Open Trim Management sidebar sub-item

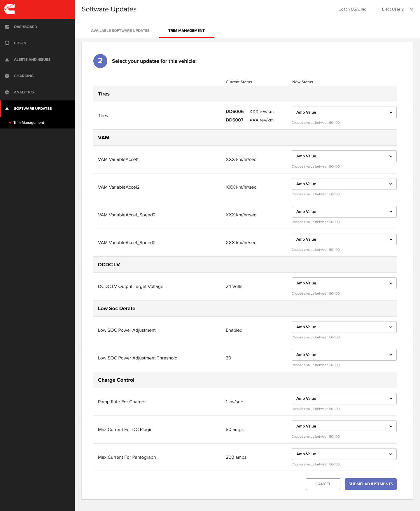pyautogui.click(x=29, y=123)
